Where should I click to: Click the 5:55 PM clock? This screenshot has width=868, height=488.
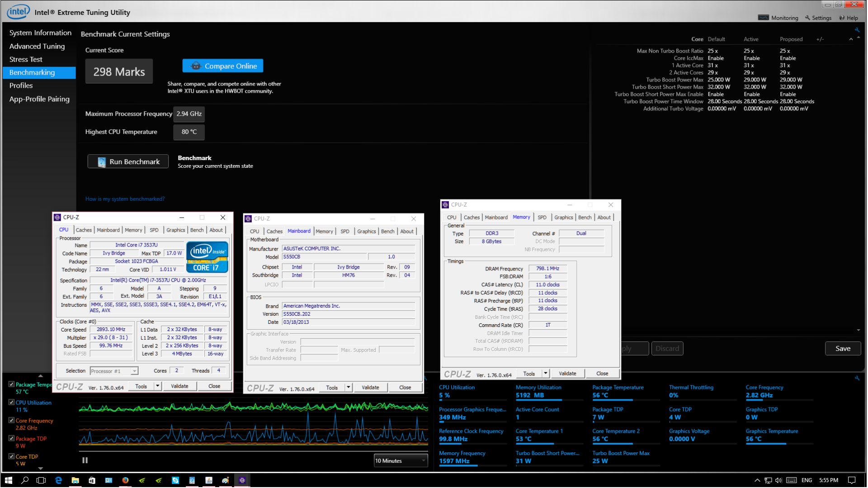click(829, 480)
